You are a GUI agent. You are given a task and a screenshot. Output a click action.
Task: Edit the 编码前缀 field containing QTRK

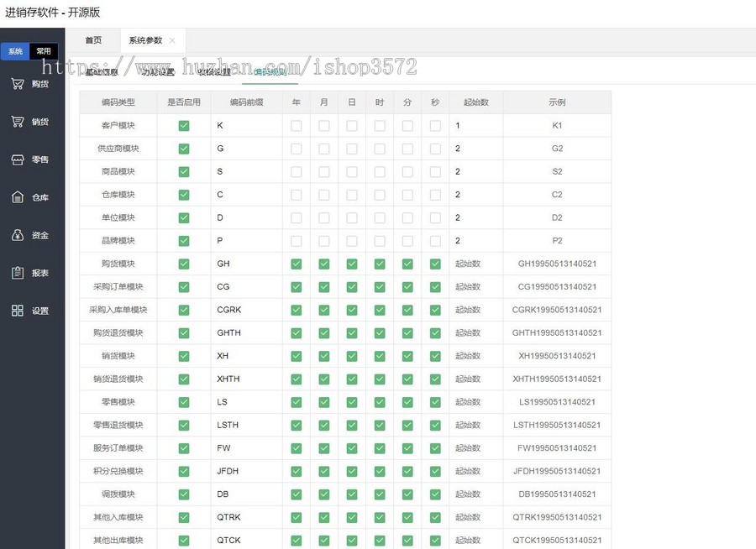coord(246,517)
